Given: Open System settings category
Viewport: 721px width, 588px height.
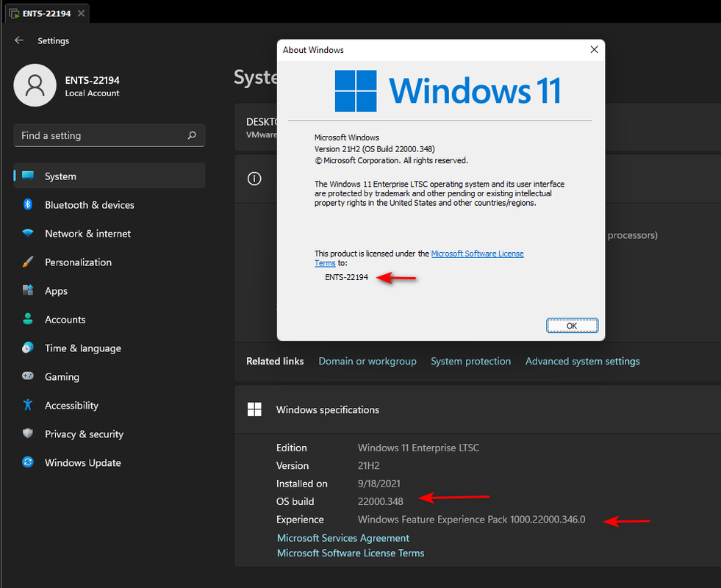Looking at the screenshot, I should click(110, 176).
